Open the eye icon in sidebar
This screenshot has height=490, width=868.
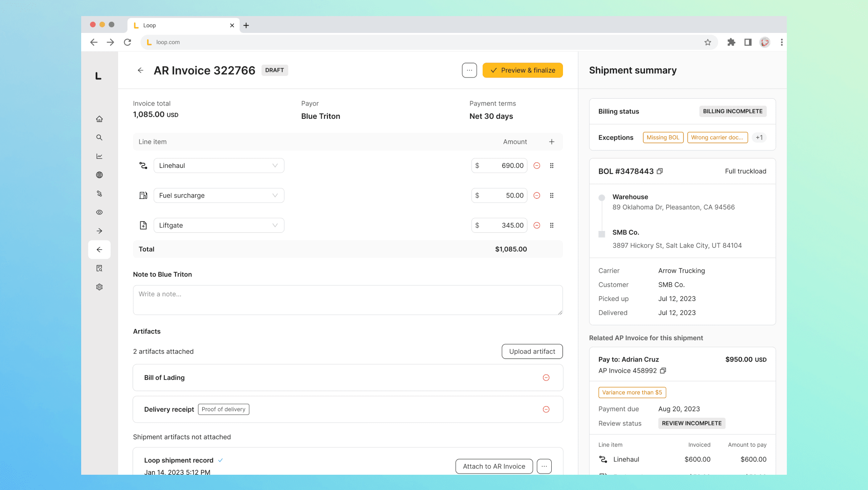pos(99,212)
